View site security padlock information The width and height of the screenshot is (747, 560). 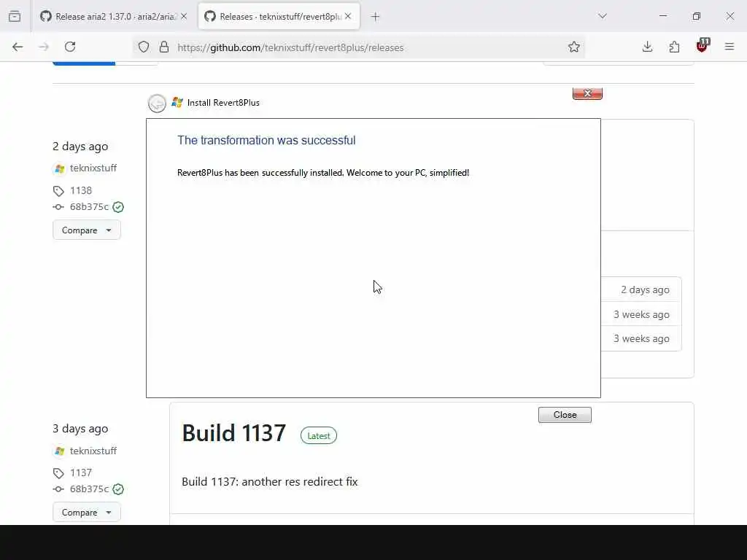164,47
